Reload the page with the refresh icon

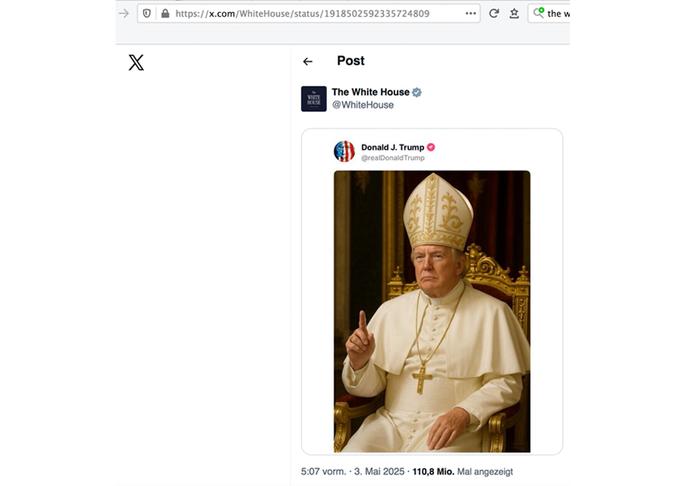click(494, 13)
